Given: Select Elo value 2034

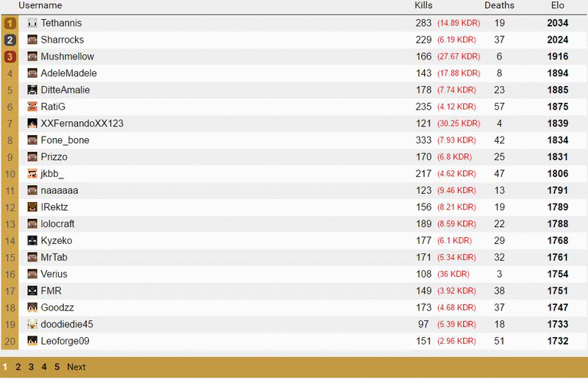Looking at the screenshot, I should click(558, 24).
